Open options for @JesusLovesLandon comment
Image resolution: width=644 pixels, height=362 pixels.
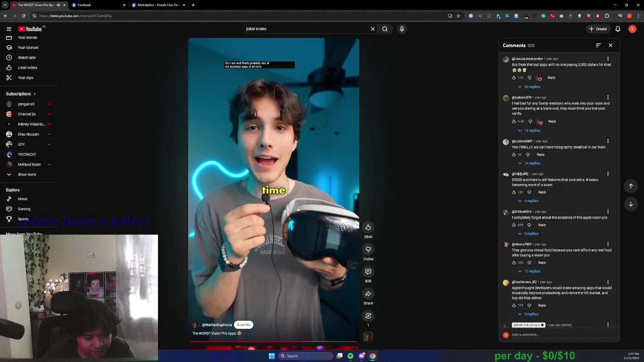click(x=608, y=59)
